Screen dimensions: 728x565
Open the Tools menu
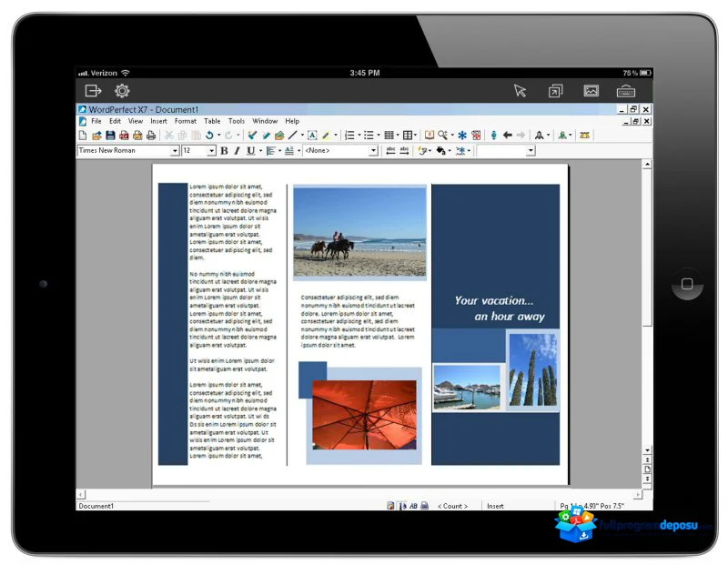(x=237, y=121)
